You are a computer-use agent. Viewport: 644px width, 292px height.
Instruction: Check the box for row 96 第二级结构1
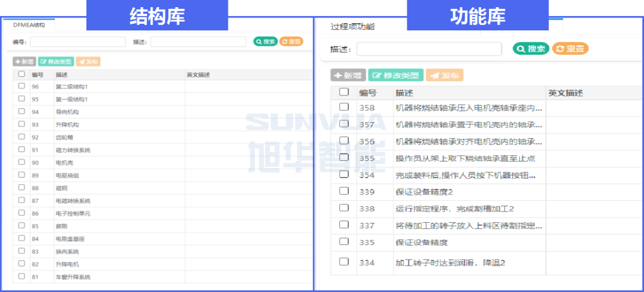tap(21, 86)
